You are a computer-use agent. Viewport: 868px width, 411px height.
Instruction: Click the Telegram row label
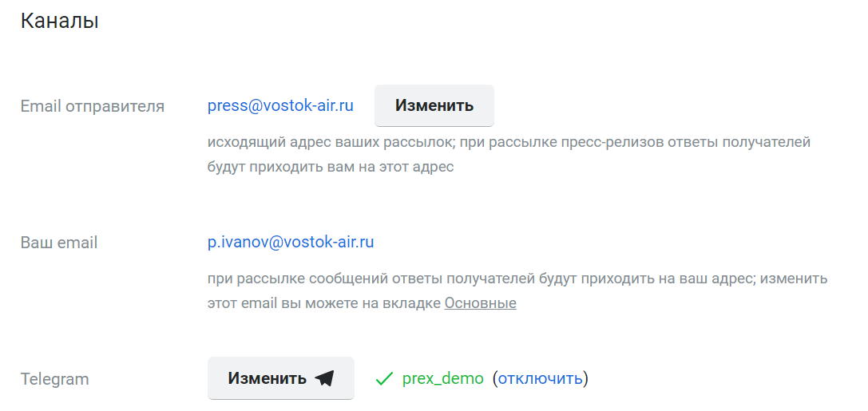(54, 379)
